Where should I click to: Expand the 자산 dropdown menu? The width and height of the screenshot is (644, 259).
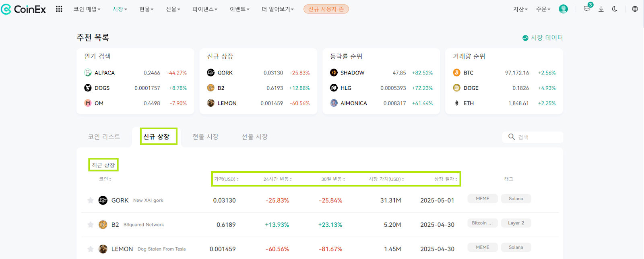tap(520, 9)
